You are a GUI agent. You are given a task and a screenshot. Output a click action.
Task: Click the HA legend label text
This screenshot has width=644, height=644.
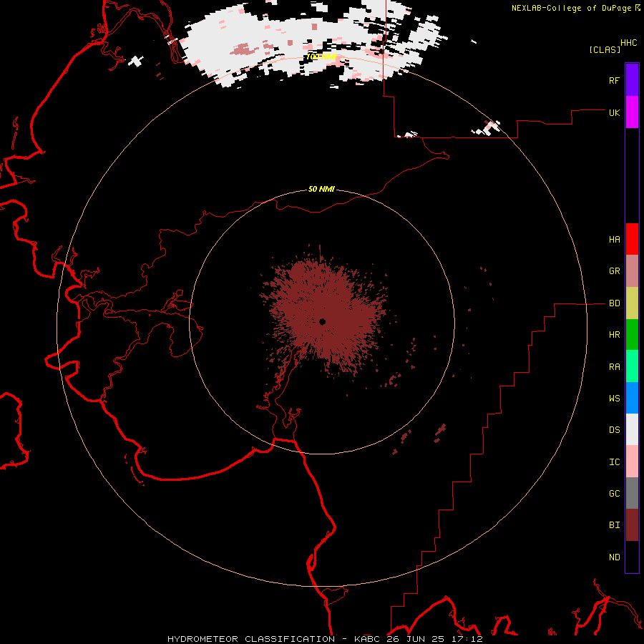(x=615, y=240)
